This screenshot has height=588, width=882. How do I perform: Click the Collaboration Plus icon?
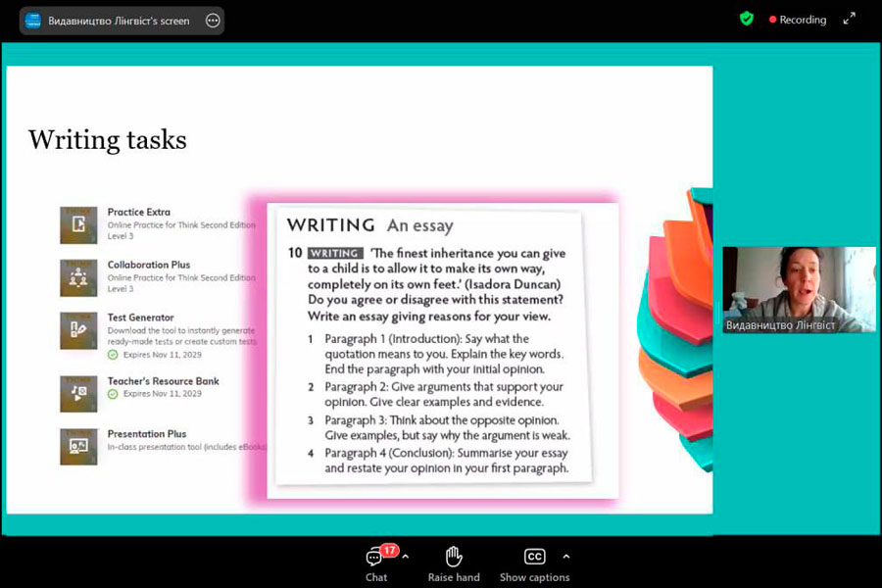click(78, 278)
